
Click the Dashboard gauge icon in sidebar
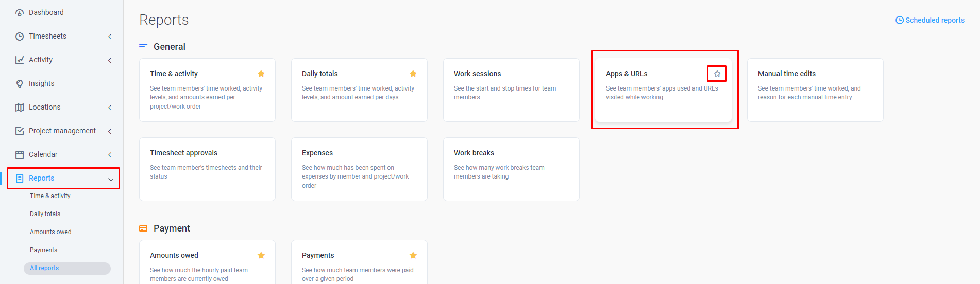[20, 12]
